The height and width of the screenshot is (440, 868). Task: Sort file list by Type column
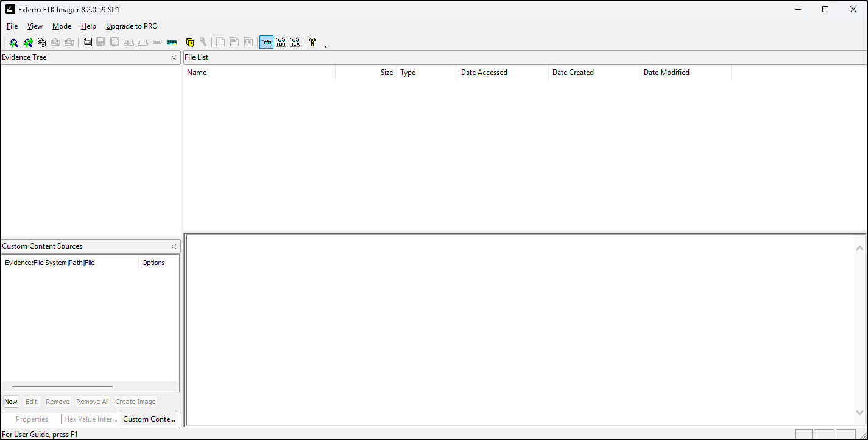(427, 73)
